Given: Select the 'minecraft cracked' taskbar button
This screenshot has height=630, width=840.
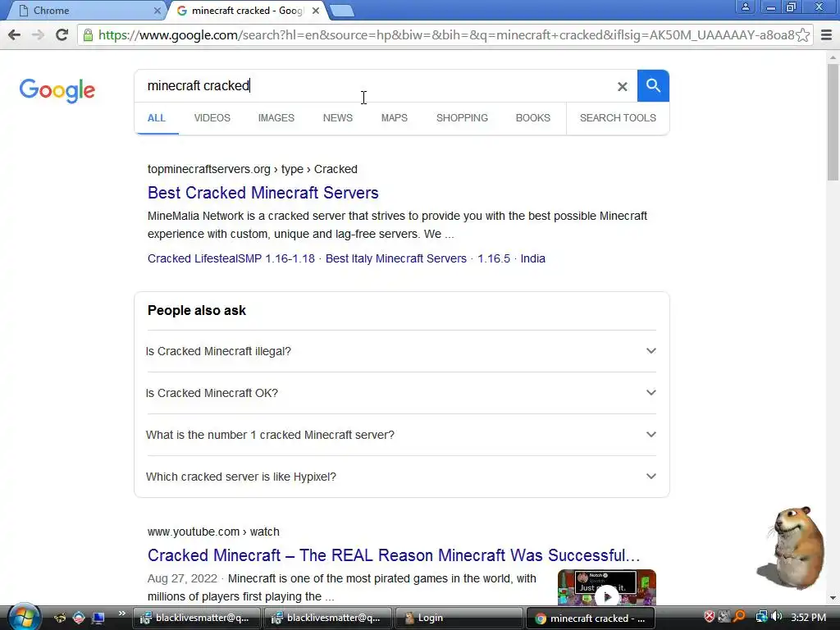Looking at the screenshot, I should click(591, 618).
